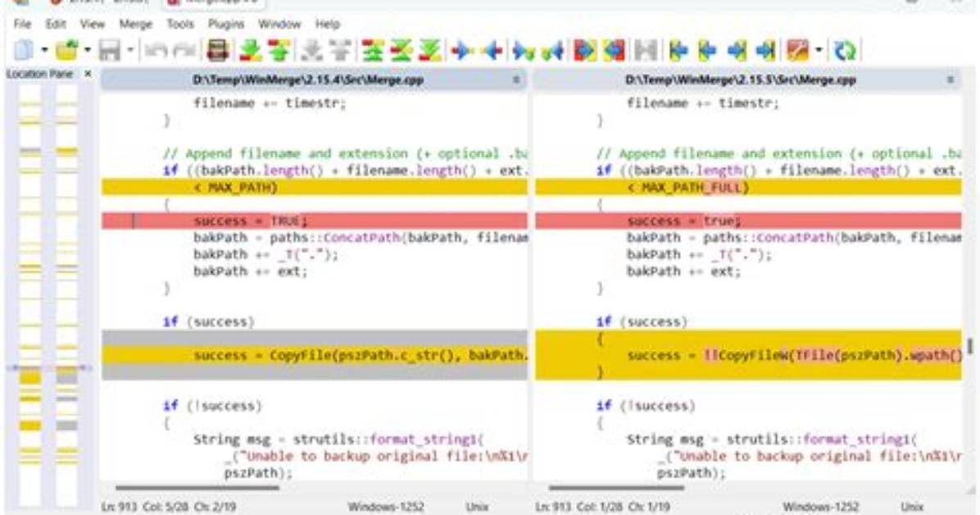
Task: Click Copy Left and Advance icon
Action: click(553, 50)
